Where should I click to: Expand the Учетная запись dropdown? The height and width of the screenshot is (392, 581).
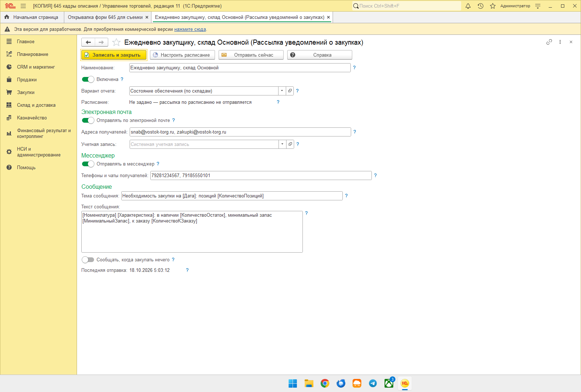283,144
